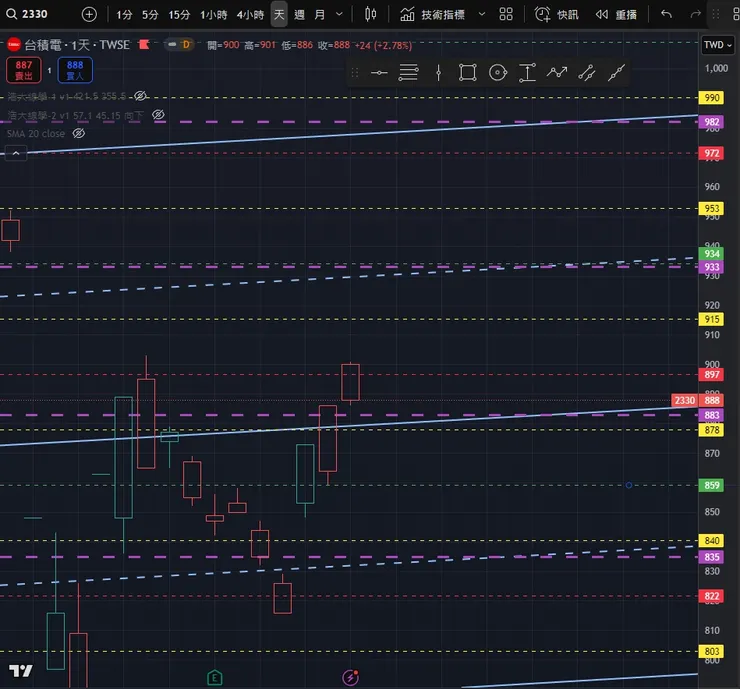Image resolution: width=740 pixels, height=689 pixels.
Task: Click the circle anchor on 859 line
Action: (629, 485)
